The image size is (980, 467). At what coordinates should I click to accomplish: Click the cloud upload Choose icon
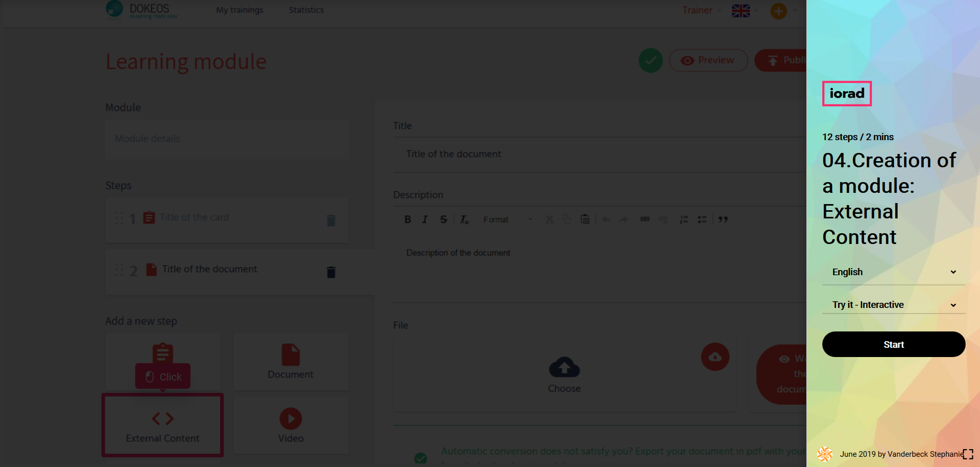[564, 367]
